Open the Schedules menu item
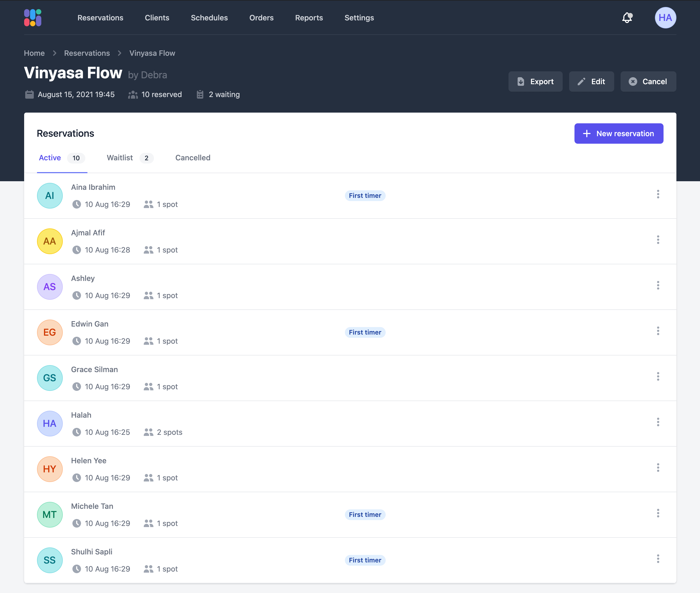This screenshot has height=593, width=700. point(209,18)
